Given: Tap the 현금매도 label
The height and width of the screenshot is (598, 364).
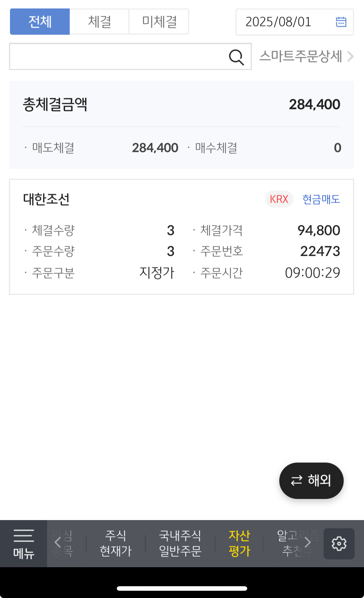Looking at the screenshot, I should [321, 199].
